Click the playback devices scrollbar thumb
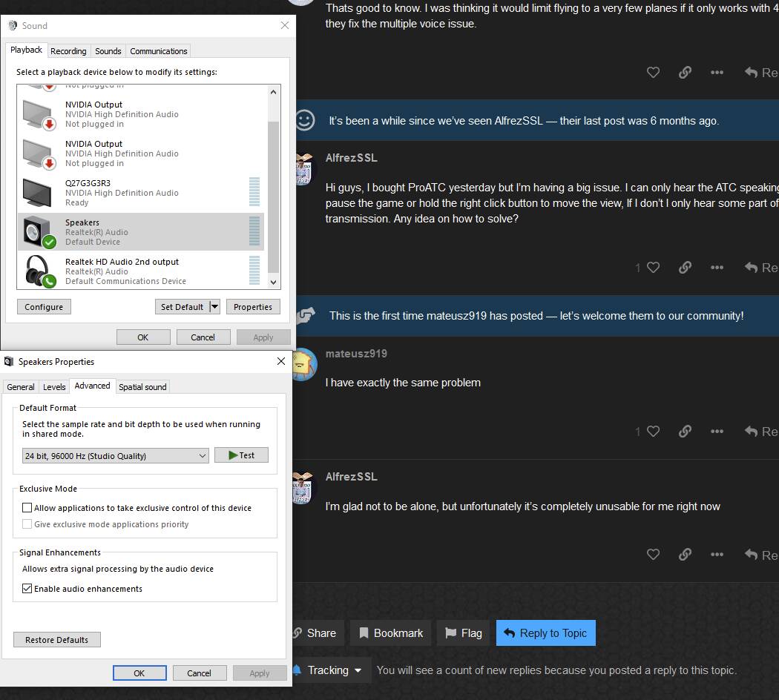 pos(273,197)
